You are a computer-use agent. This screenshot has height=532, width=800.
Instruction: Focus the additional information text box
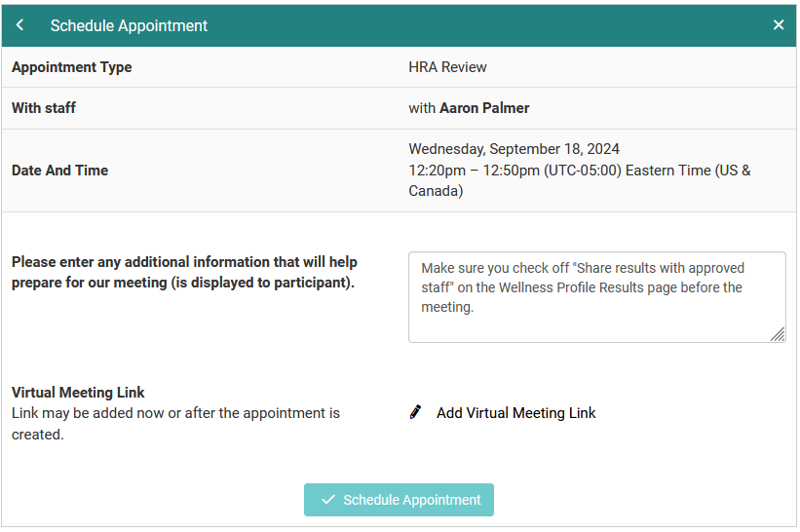click(596, 297)
